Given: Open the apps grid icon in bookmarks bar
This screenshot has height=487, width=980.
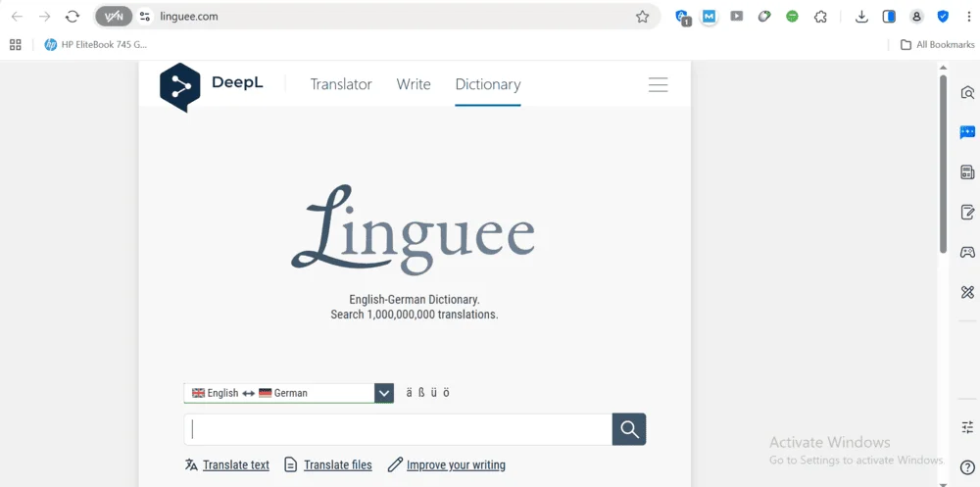Looking at the screenshot, I should pyautogui.click(x=16, y=44).
